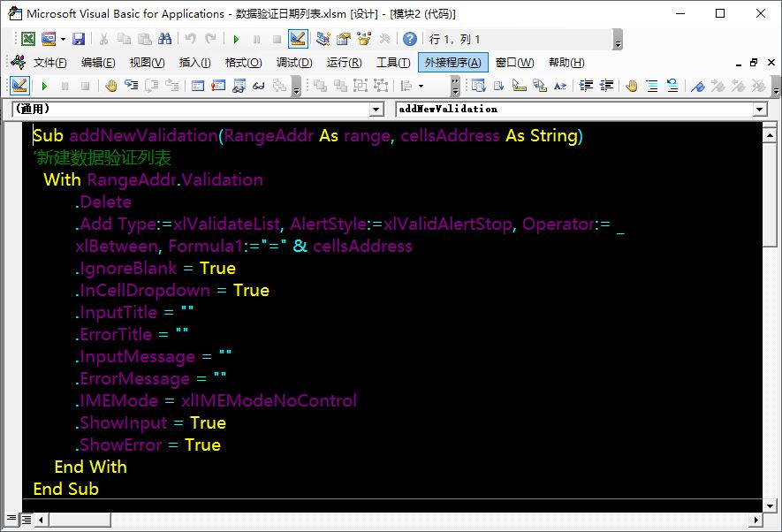Run the macro using the green play button
Viewport: 782px width, 532px height.
point(236,39)
